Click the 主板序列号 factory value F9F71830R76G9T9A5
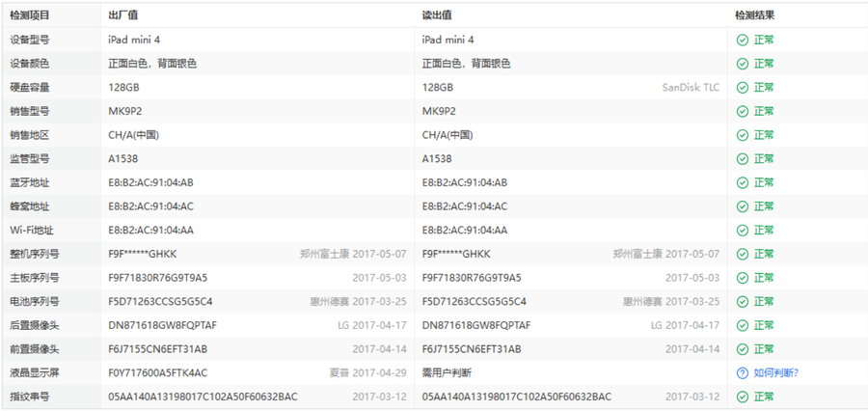This screenshot has height=411, width=868. (x=157, y=278)
